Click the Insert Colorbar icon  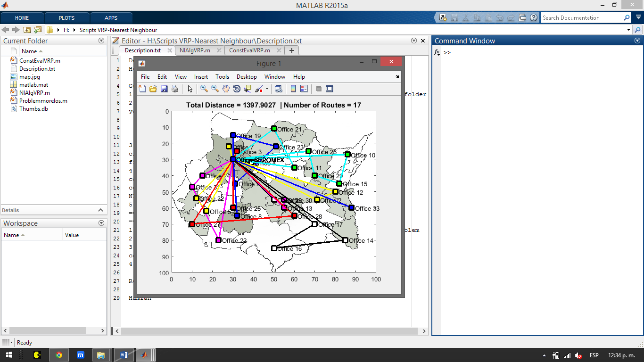(x=293, y=89)
